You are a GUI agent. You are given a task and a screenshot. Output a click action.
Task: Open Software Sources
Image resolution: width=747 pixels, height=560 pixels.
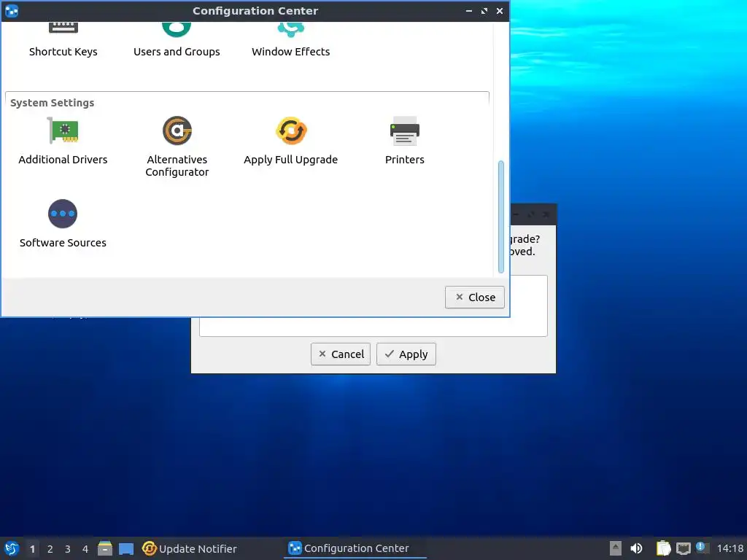[x=63, y=223]
